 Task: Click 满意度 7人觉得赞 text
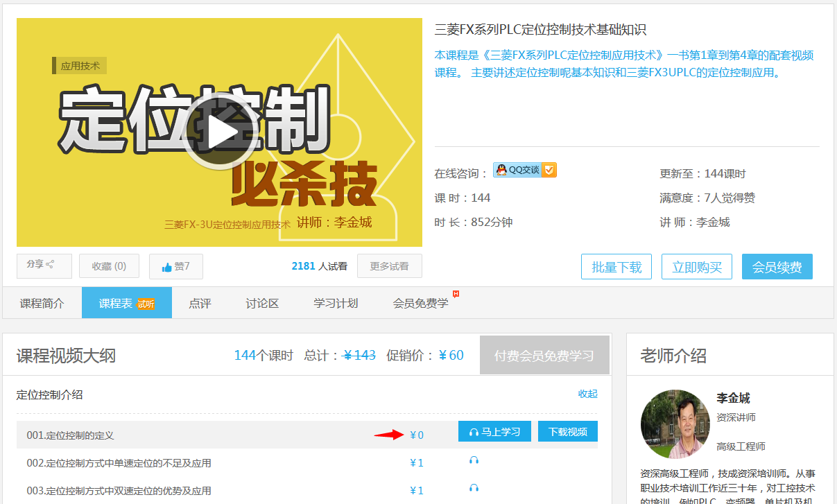point(707,198)
